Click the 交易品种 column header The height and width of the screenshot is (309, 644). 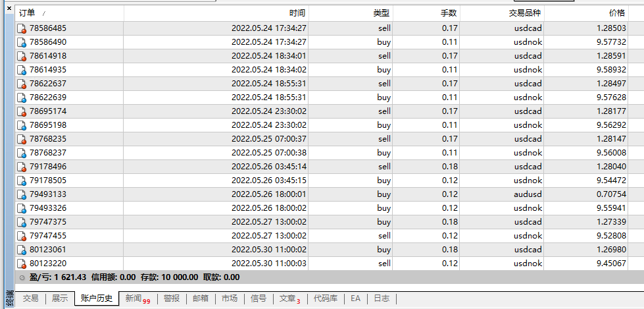click(525, 13)
